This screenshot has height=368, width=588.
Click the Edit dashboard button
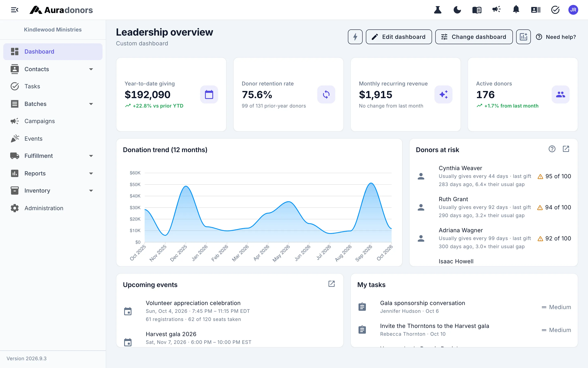coord(399,37)
